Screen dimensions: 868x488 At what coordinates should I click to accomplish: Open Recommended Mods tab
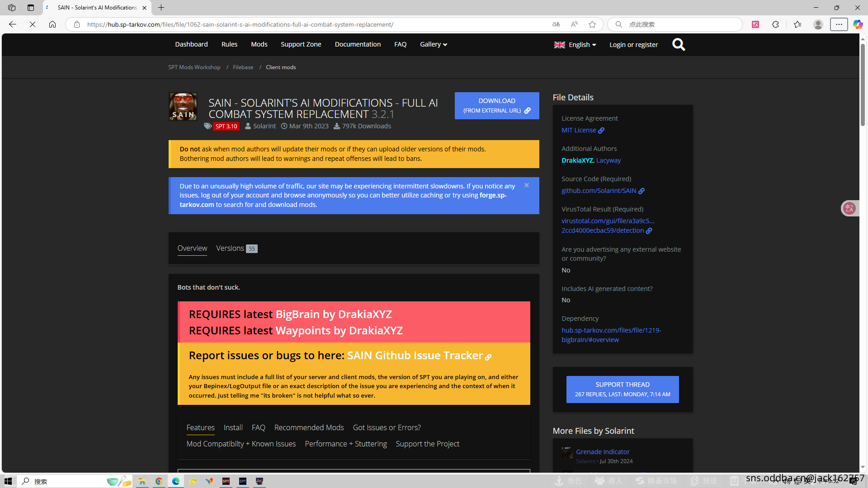click(x=309, y=427)
